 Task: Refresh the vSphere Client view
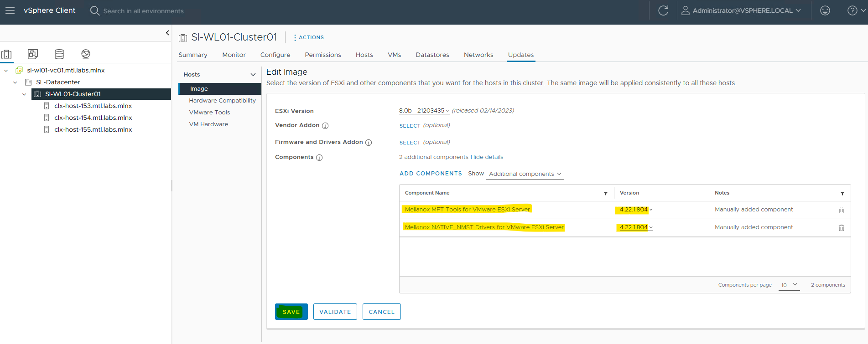click(x=663, y=10)
